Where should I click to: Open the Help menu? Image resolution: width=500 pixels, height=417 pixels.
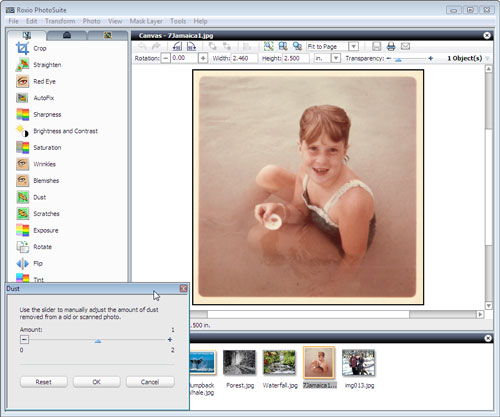[x=200, y=21]
